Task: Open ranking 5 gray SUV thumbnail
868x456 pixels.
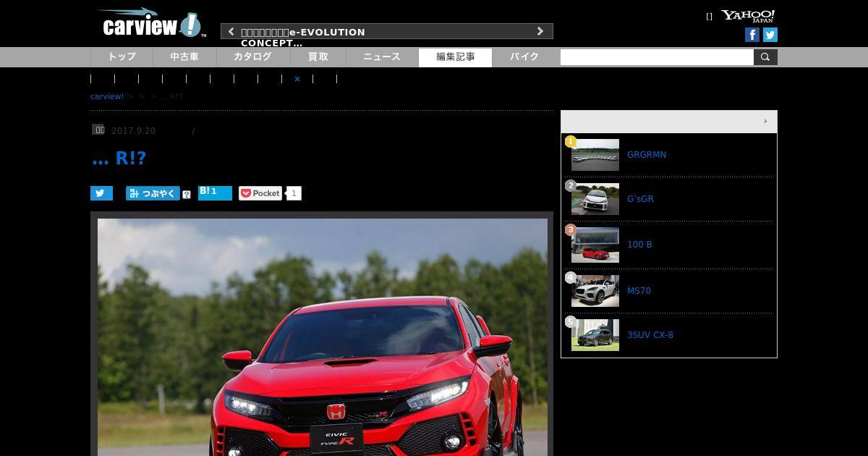Action: (x=595, y=335)
